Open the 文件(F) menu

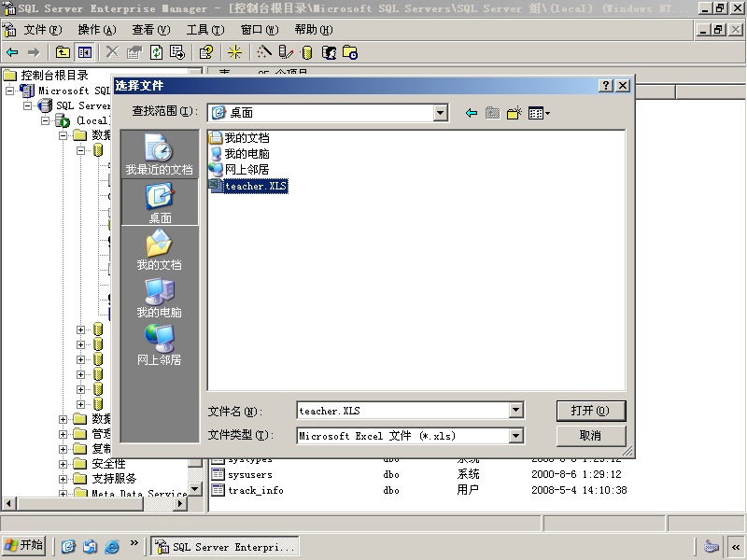click(42, 30)
